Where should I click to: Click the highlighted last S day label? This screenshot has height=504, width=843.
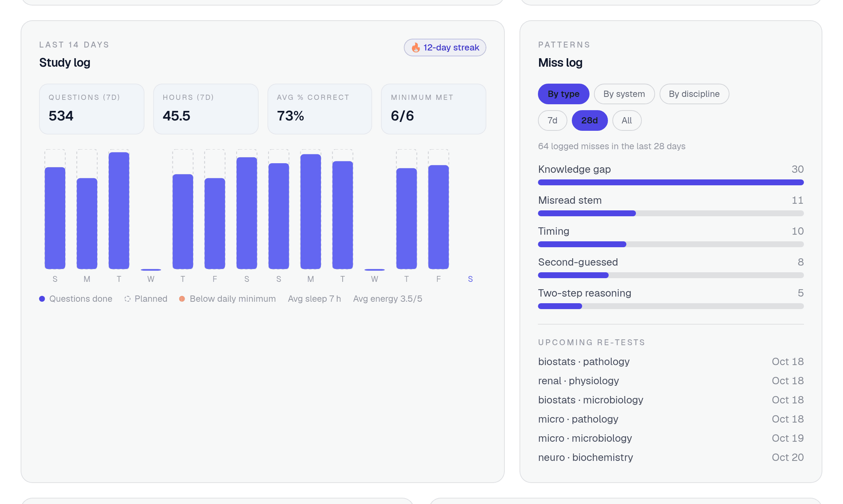point(470,279)
